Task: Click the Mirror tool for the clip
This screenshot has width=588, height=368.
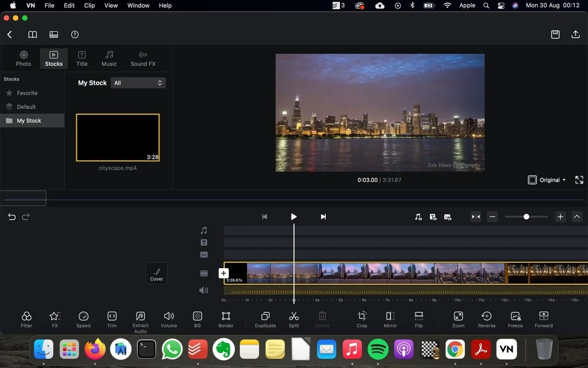Action: point(390,319)
